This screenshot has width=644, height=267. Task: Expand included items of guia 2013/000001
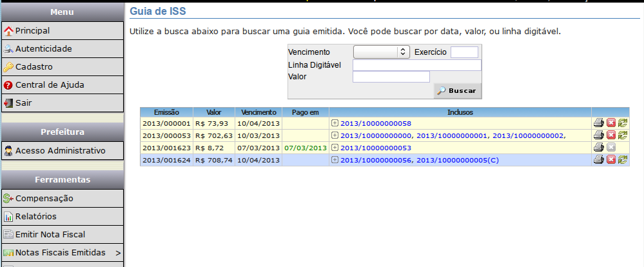pyautogui.click(x=335, y=123)
